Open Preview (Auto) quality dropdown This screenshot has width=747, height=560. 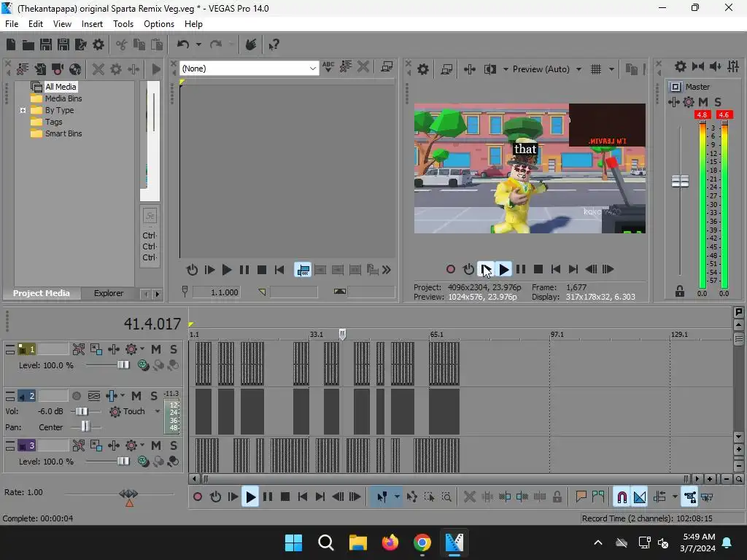pyautogui.click(x=578, y=69)
